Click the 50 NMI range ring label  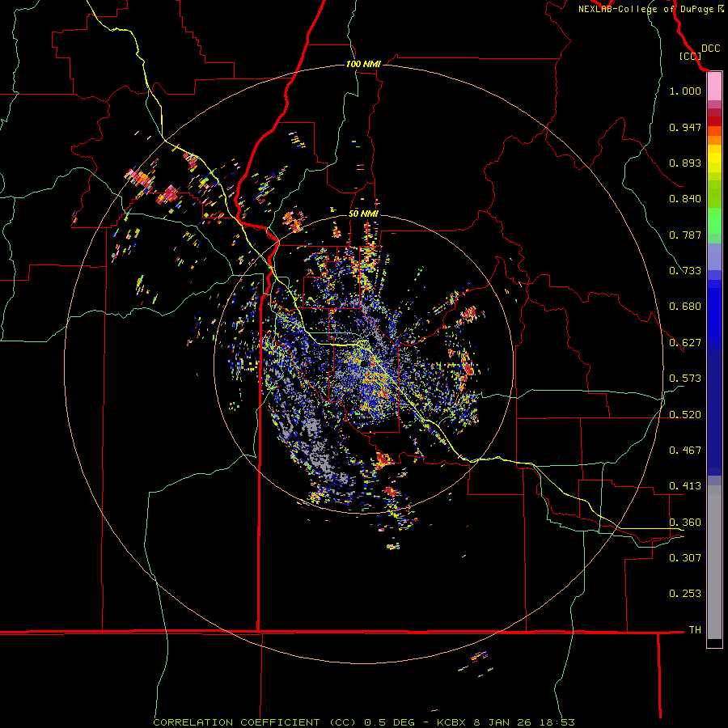pyautogui.click(x=363, y=214)
